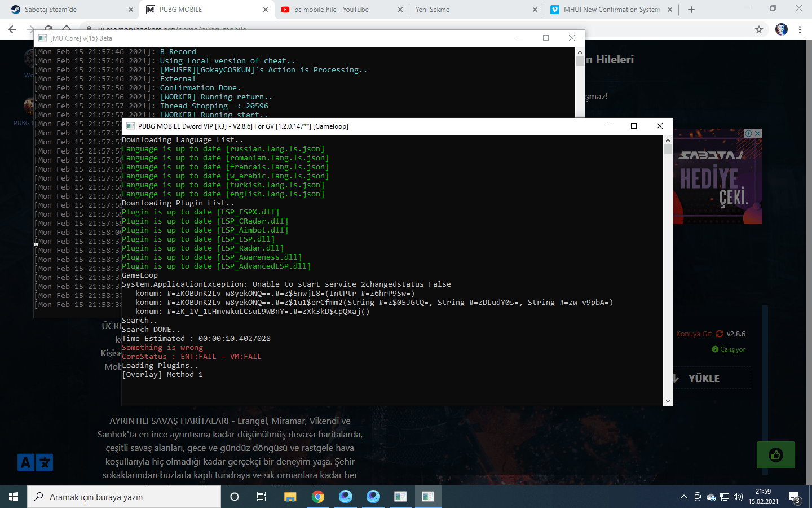Image resolution: width=812 pixels, height=508 pixels.
Task: Close the Sabotaj ad banner
Action: pyautogui.click(x=757, y=133)
